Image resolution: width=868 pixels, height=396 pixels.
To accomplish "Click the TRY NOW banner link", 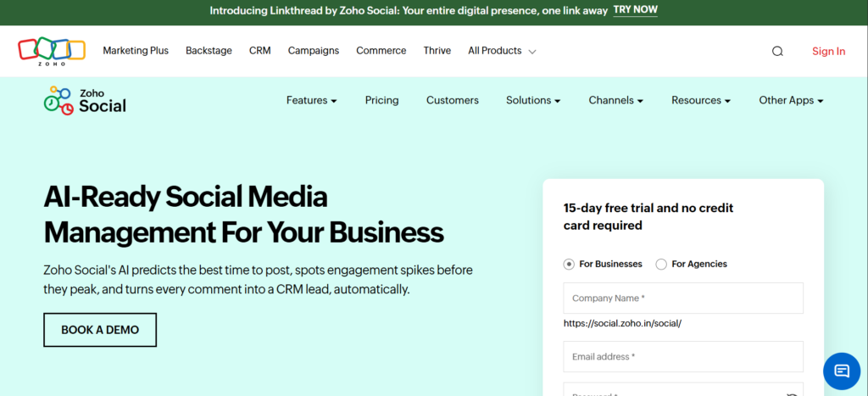I will (636, 10).
